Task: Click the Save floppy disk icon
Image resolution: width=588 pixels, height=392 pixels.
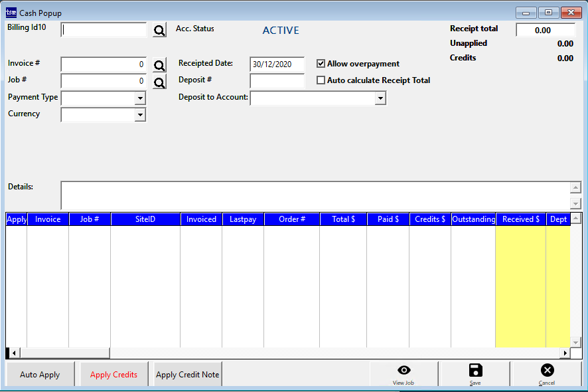Action: pos(475,371)
